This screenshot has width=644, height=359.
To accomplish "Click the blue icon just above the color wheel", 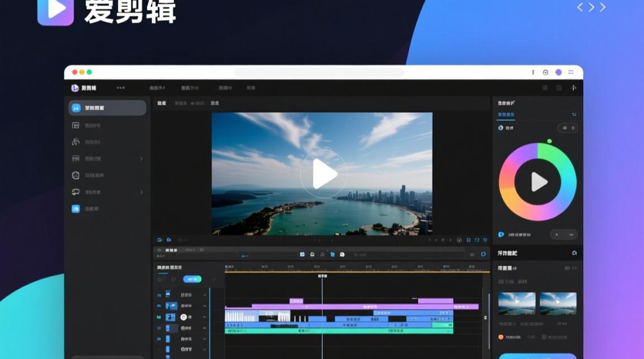I will pyautogui.click(x=501, y=128).
